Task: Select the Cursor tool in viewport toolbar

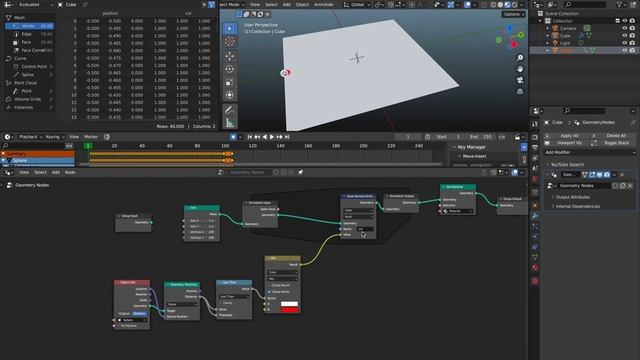Action: click(x=229, y=42)
